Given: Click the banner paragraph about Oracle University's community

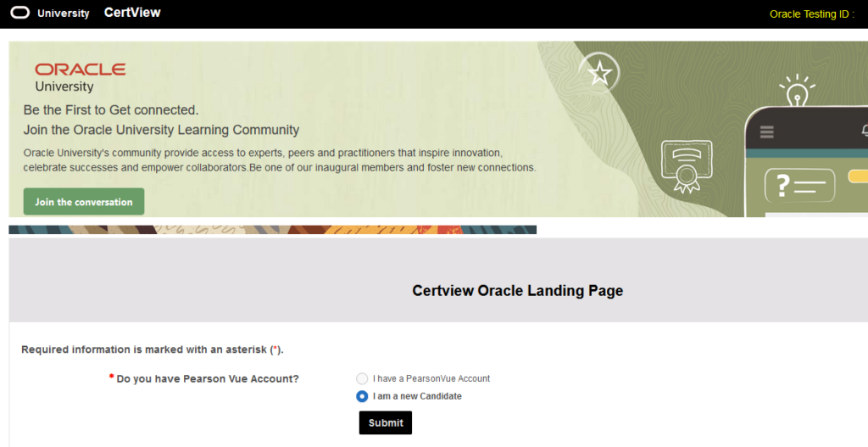Looking at the screenshot, I should (279, 160).
